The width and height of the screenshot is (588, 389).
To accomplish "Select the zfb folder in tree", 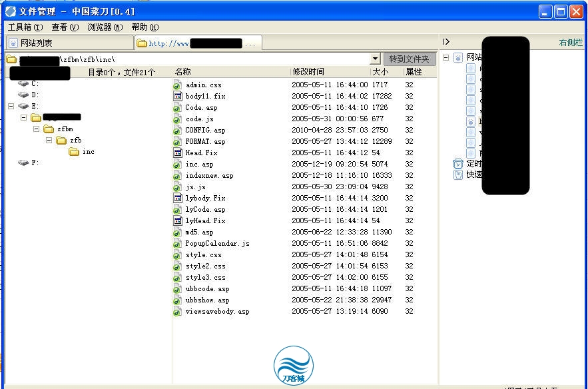I will [76, 141].
